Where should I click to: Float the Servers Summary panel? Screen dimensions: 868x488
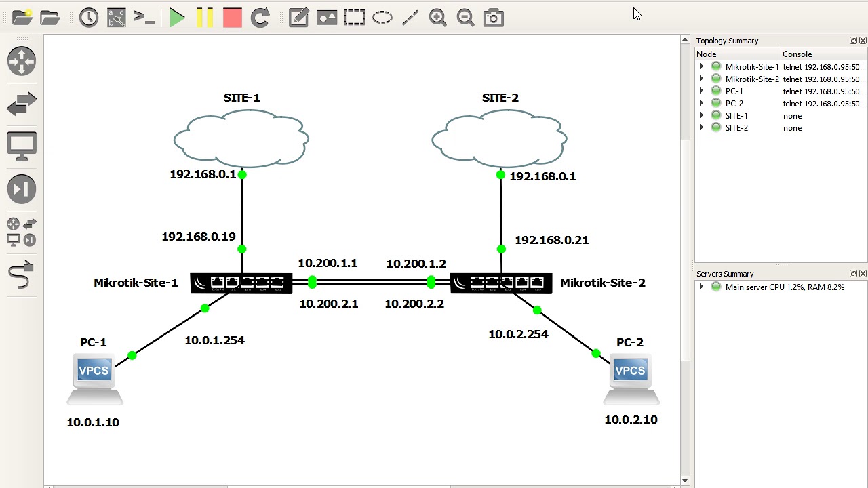853,274
